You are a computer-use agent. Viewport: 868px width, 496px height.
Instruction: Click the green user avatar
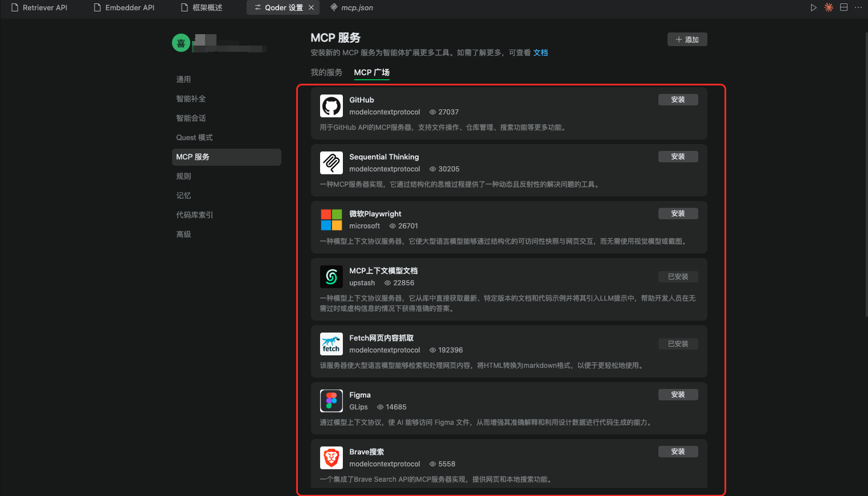point(181,43)
